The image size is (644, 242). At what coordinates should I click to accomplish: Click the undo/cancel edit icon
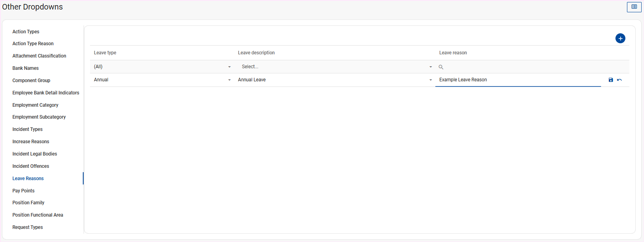pyautogui.click(x=619, y=80)
